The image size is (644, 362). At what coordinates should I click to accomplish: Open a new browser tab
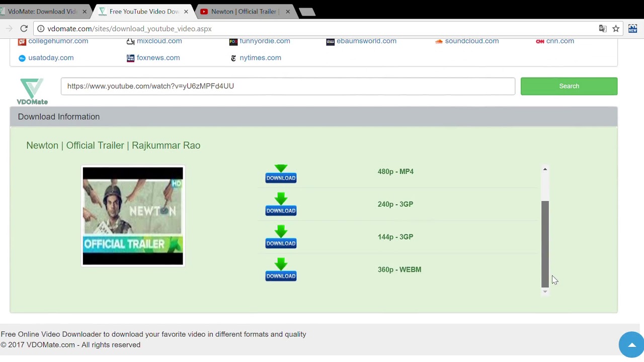[307, 12]
